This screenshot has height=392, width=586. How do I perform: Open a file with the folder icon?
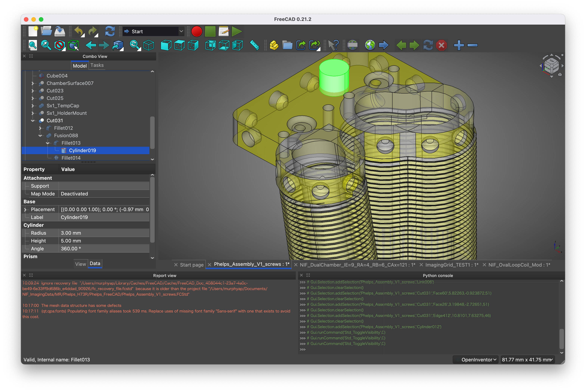46,32
